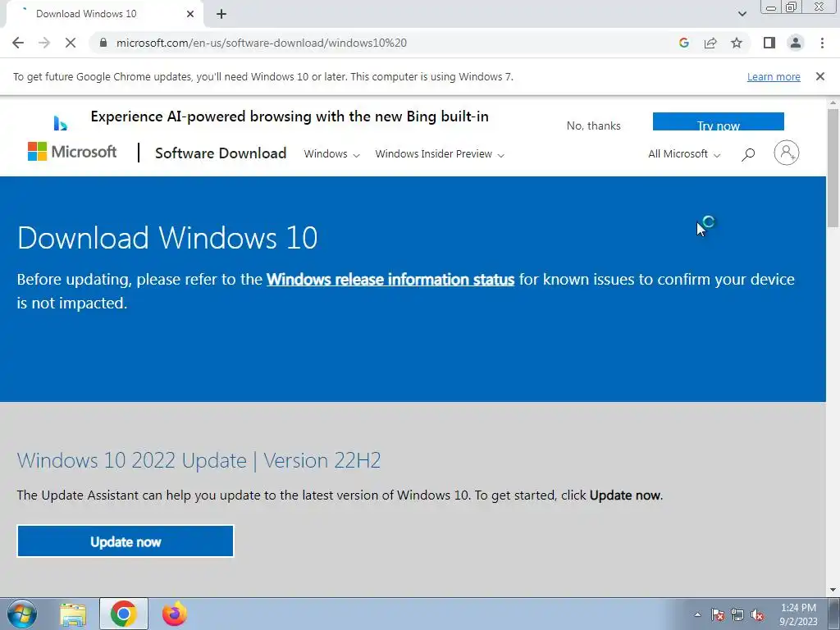Viewport: 840px width, 630px height.
Task: Close the Download Windows 10 tab
Action: tap(190, 14)
